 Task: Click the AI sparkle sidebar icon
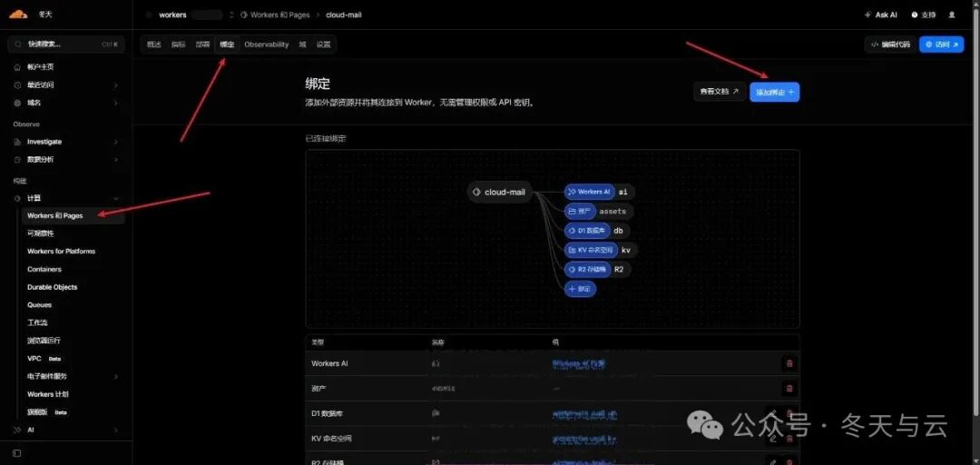click(x=17, y=430)
